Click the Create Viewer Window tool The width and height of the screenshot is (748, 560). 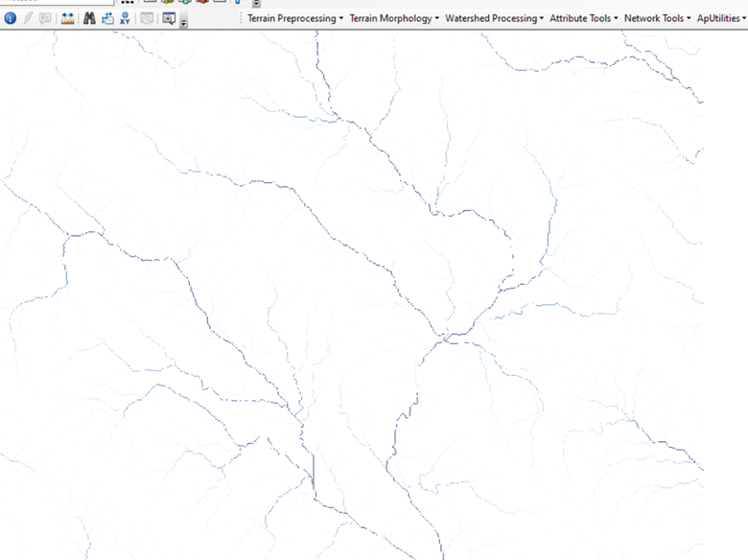click(169, 18)
